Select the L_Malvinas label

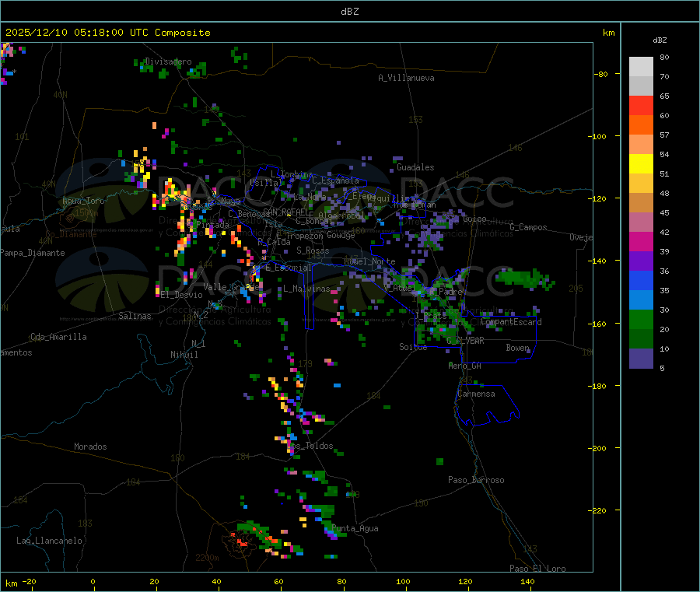[306, 289]
